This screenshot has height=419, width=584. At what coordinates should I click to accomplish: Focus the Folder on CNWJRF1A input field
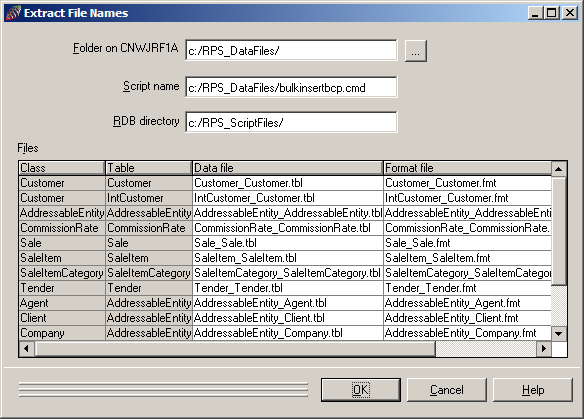[x=291, y=50]
